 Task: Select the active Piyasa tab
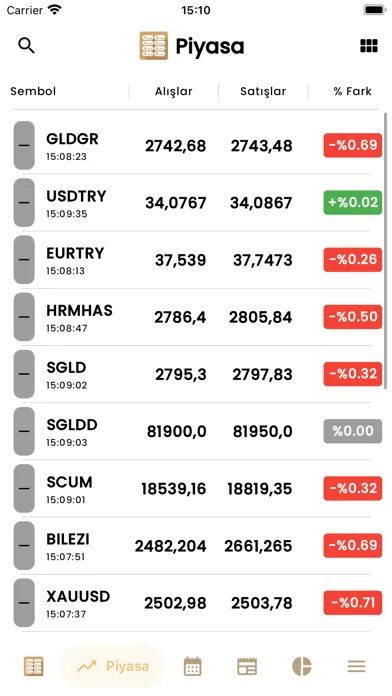[112, 666]
